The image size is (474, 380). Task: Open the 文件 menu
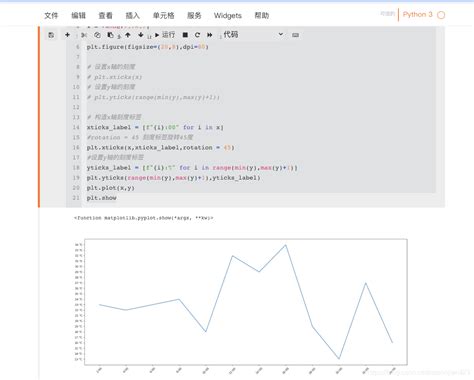coord(51,16)
